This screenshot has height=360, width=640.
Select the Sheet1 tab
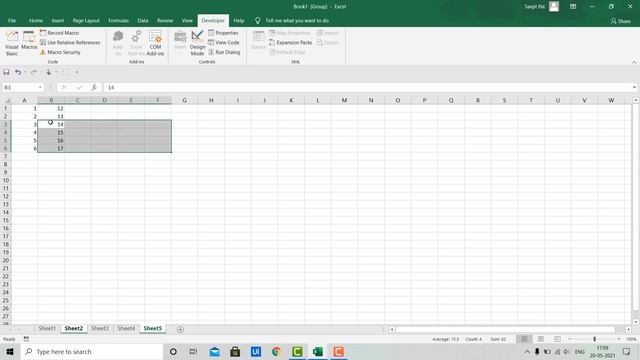[x=47, y=329]
